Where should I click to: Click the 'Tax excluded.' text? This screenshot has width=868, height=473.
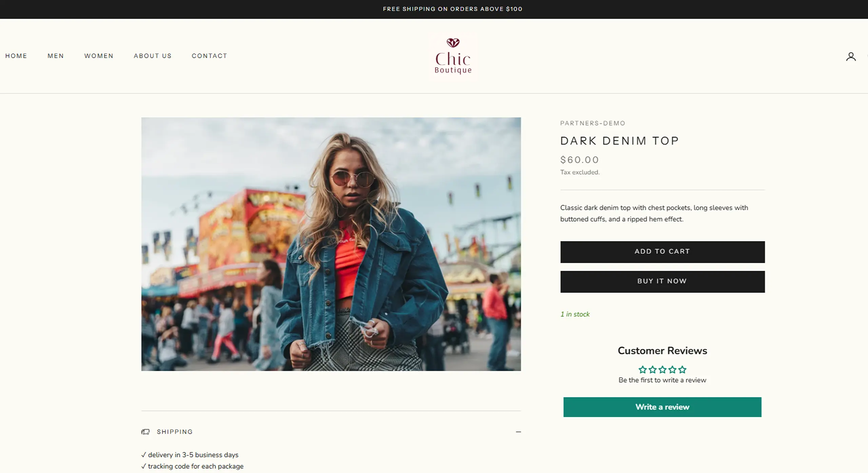point(579,172)
